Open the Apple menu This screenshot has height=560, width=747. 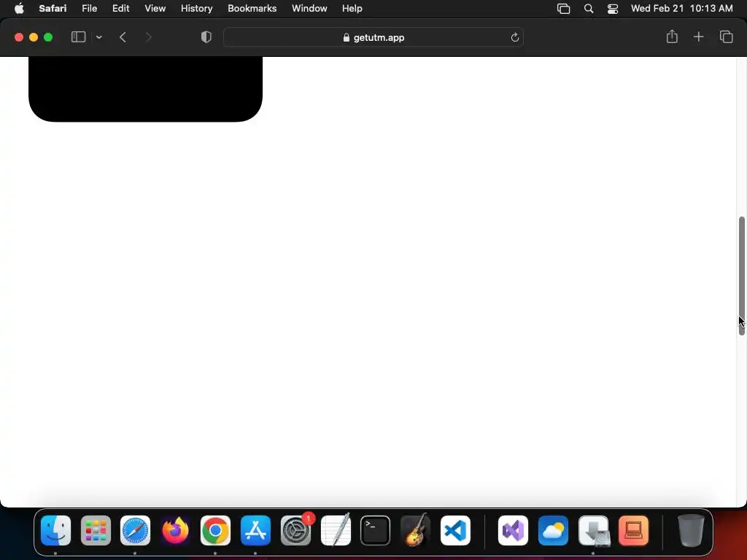pos(19,8)
